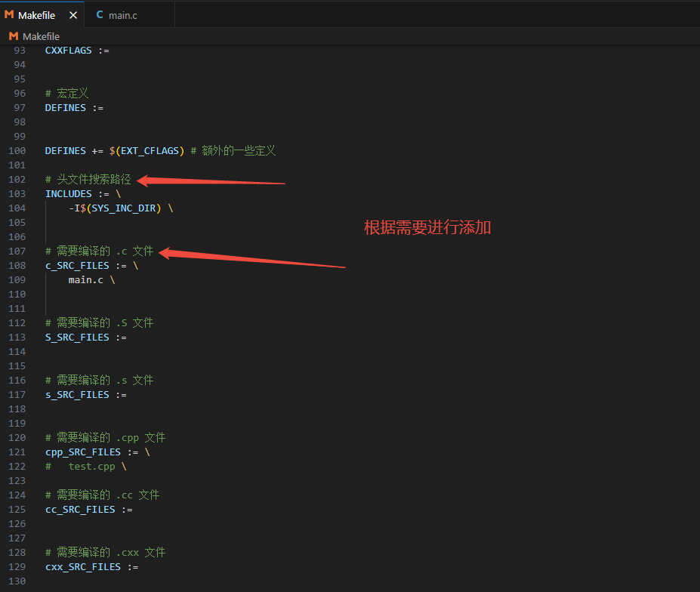Open the Makefile breadcrumb label
The width and height of the screenshot is (700, 592).
click(41, 36)
